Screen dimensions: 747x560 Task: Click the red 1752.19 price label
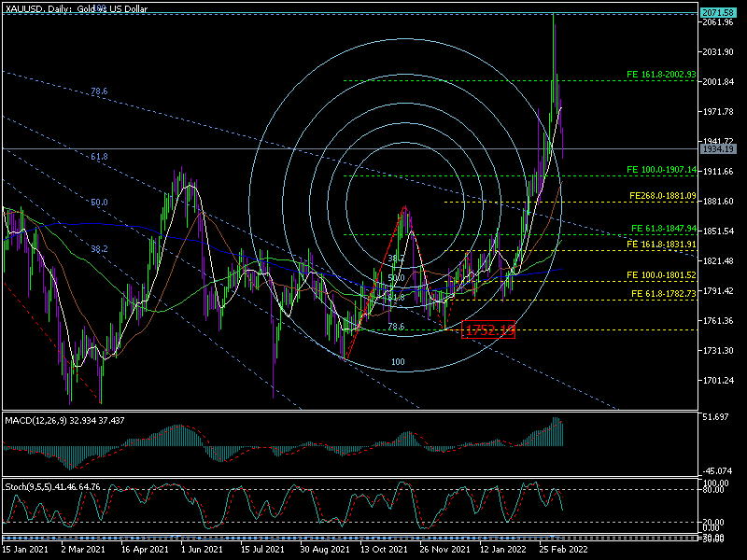[488, 330]
